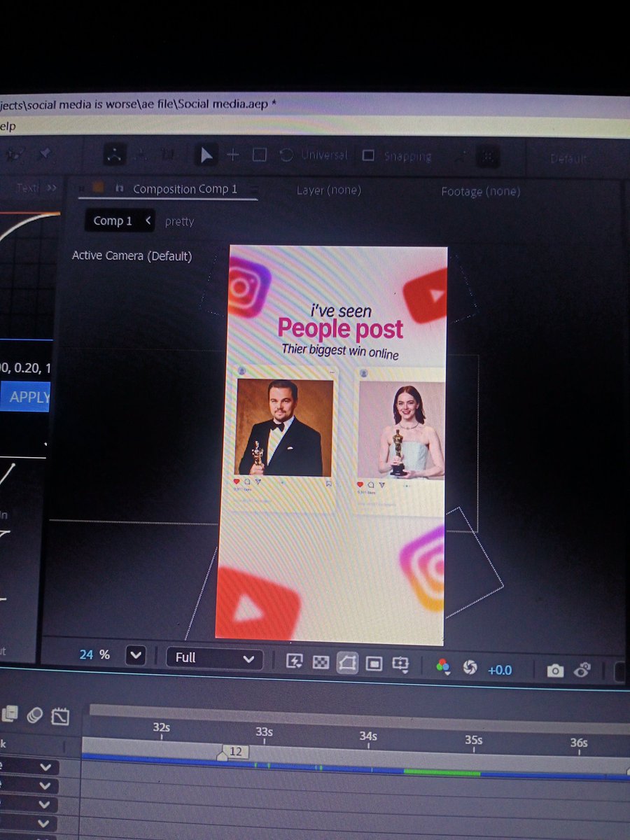Switch to Local Axis Mode icon
Image resolution: width=630 pixels, height=840 pixels.
pyautogui.click(x=115, y=155)
